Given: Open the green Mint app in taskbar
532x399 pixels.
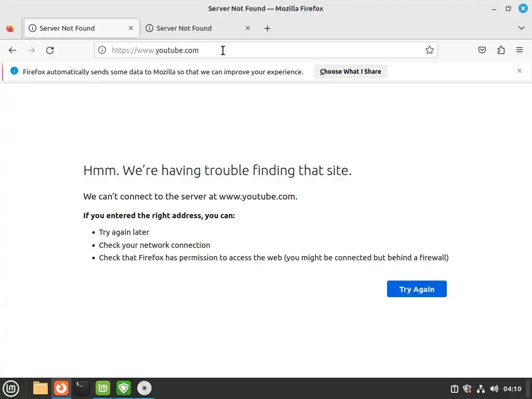Looking at the screenshot, I should (x=103, y=388).
